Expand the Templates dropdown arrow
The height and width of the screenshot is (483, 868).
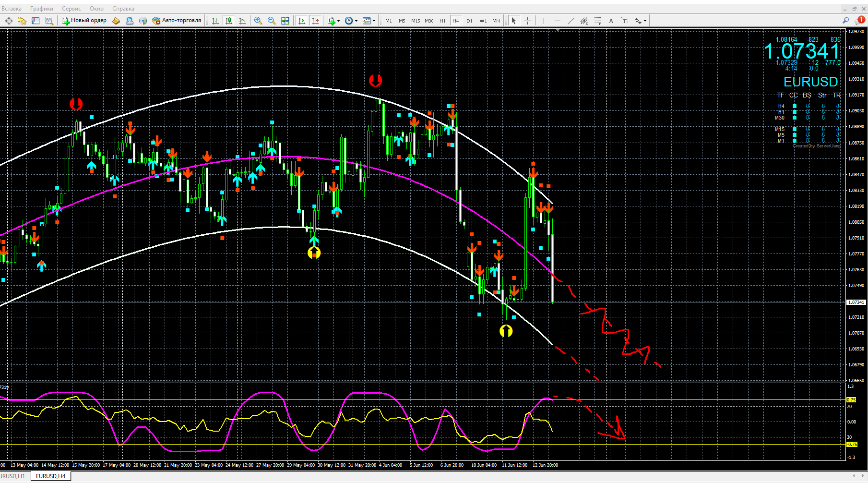(x=374, y=21)
